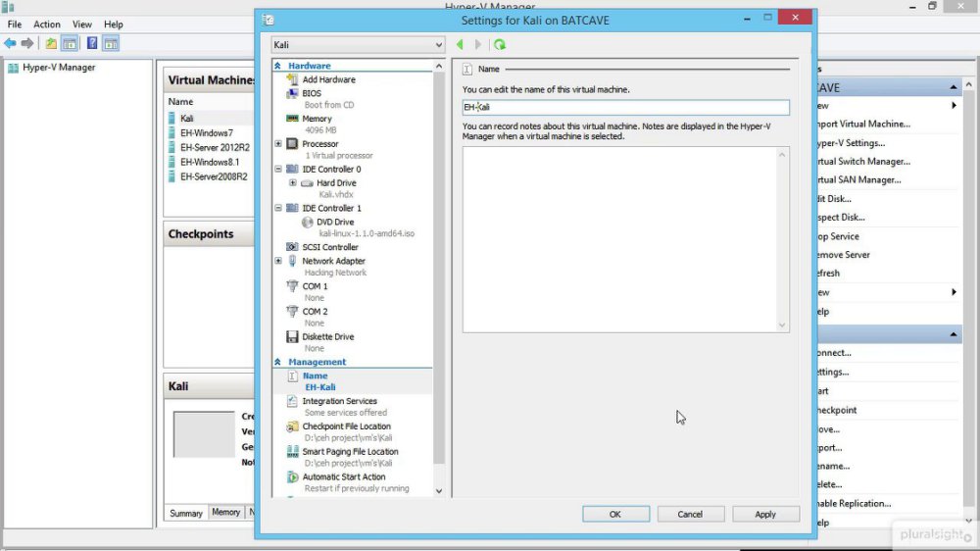Select the Automatic Start Action icon
980x551 pixels.
pos(292,477)
